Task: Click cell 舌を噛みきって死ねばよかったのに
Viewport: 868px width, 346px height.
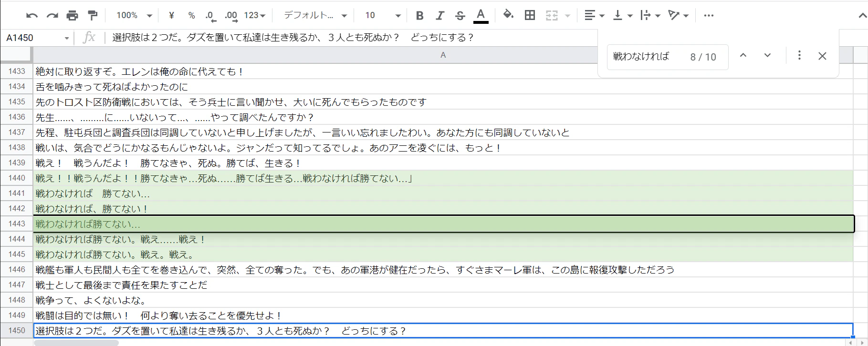Action: (443, 87)
